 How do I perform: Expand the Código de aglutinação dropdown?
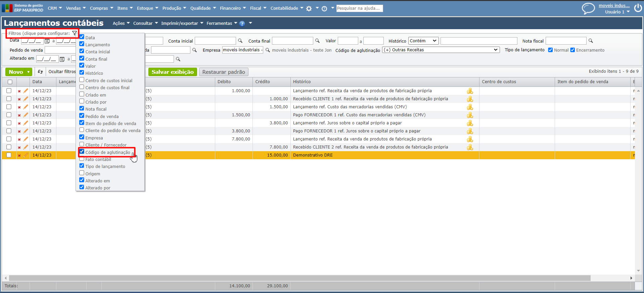pyautogui.click(x=441, y=50)
